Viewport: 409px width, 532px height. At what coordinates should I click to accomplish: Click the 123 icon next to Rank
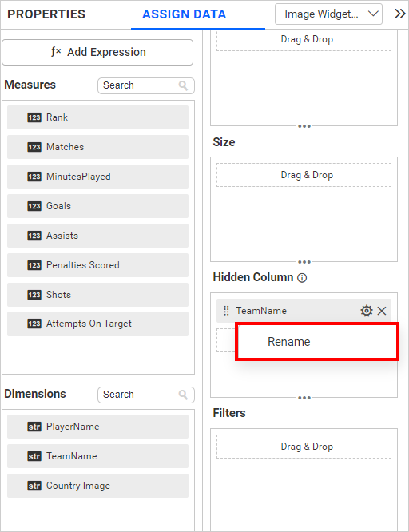point(34,117)
